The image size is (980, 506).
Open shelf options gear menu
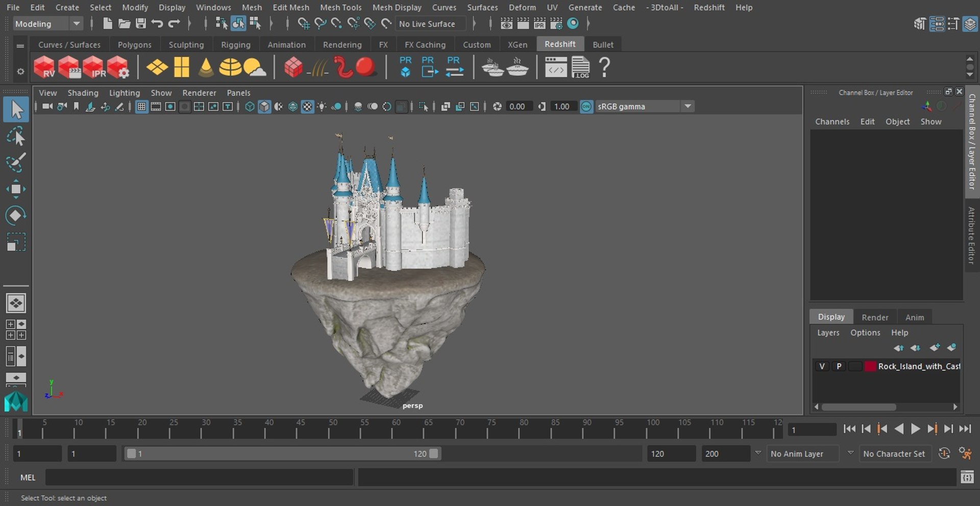(20, 71)
